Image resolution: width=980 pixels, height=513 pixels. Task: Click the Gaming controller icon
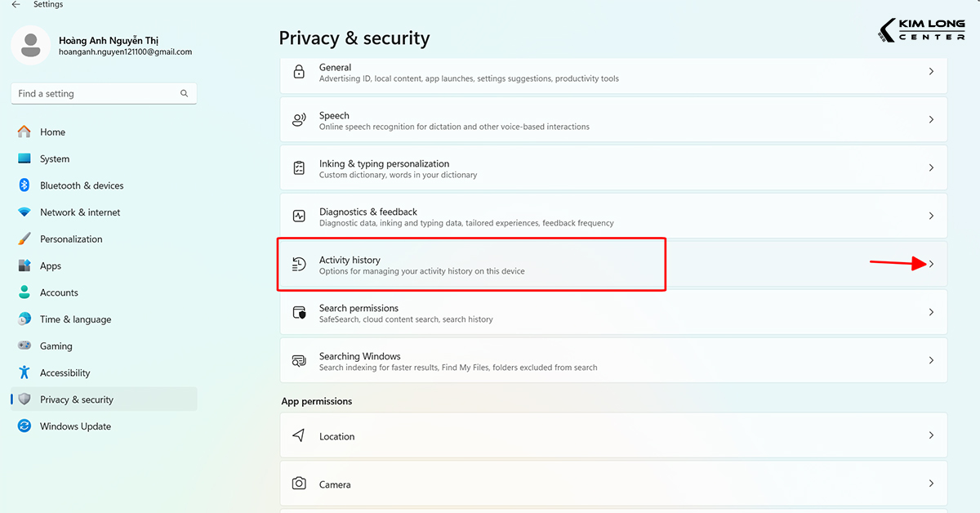coord(24,346)
